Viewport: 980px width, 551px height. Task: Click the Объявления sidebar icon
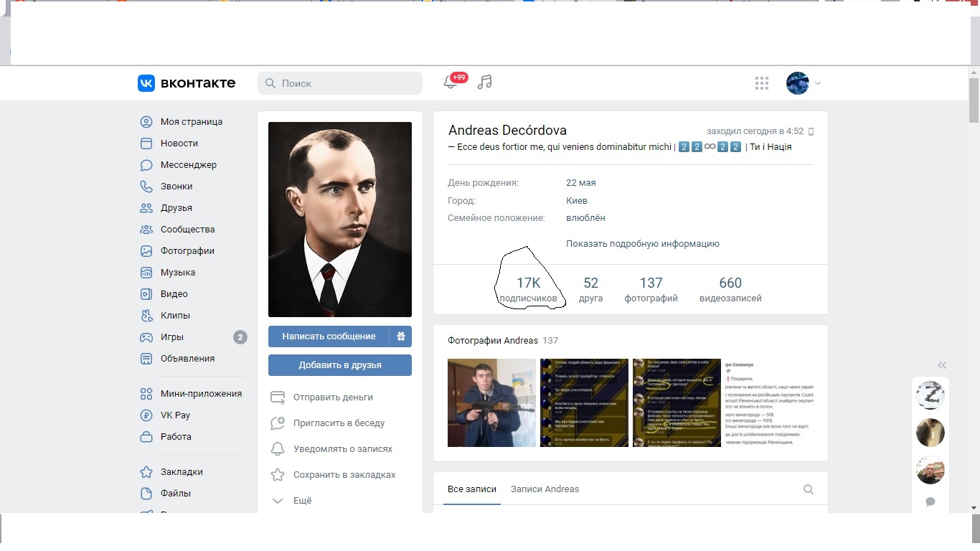pos(146,359)
